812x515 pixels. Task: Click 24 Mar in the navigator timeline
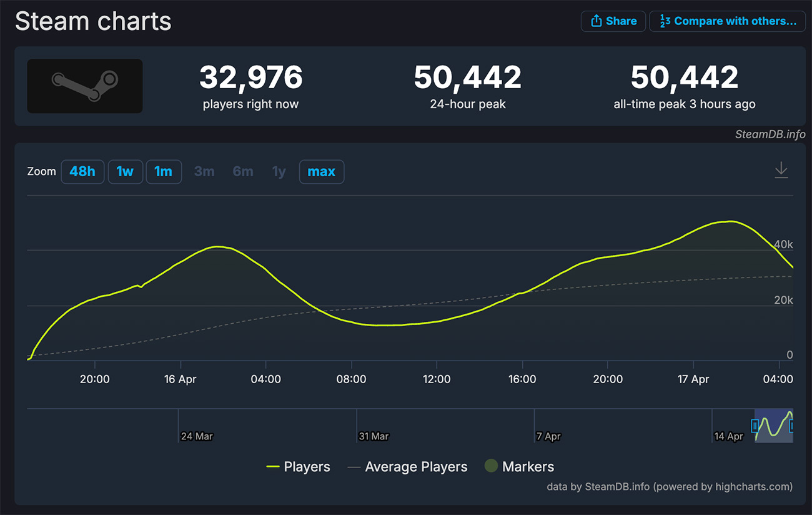click(197, 436)
